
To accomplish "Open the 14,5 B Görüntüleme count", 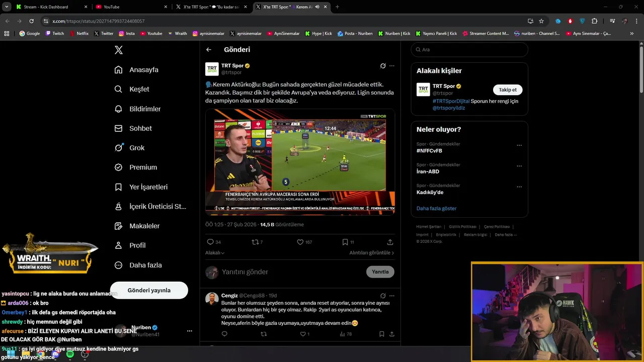I will (282, 225).
